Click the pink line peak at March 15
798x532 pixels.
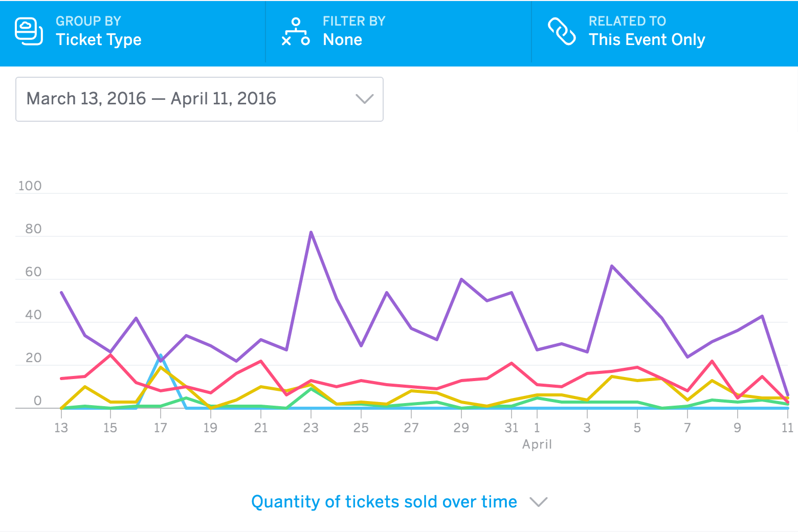click(110, 355)
